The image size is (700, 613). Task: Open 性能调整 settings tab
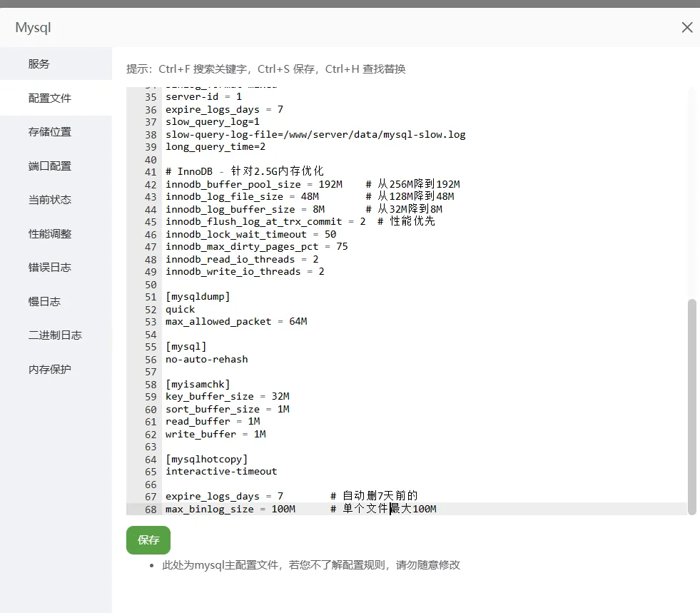50,234
